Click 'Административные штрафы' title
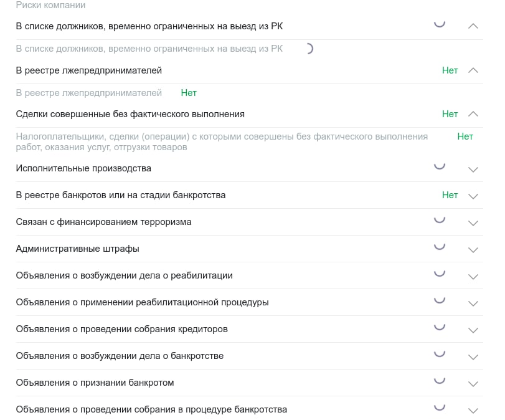The width and height of the screenshot is (505, 420). (x=78, y=249)
